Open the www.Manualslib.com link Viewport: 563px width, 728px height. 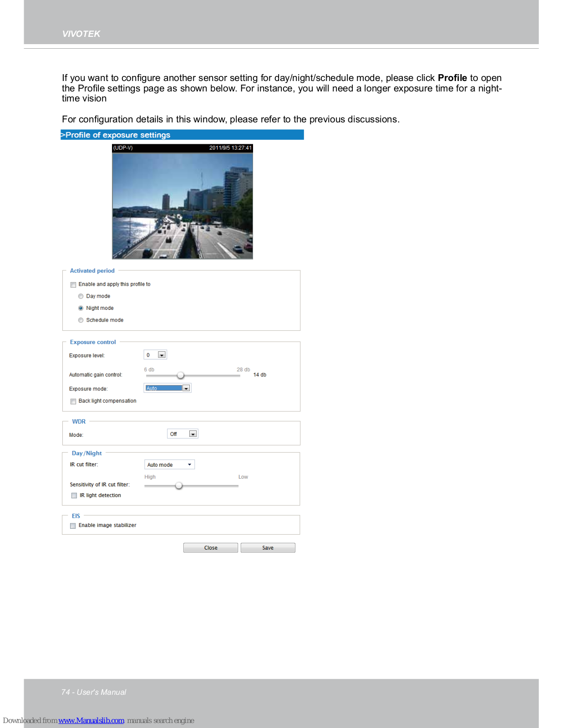pyautogui.click(x=91, y=720)
